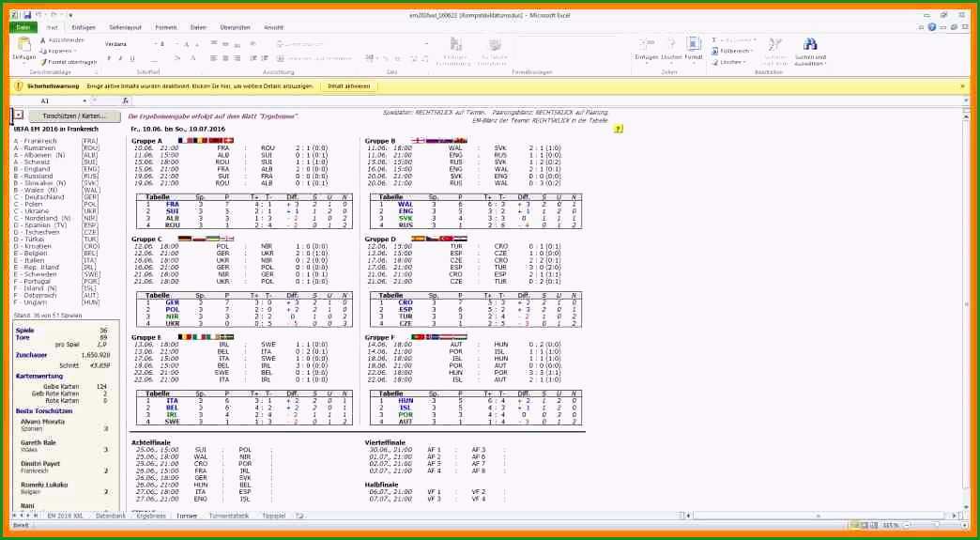Open the Daten ribbon tab
980x540 pixels.
coord(198,27)
